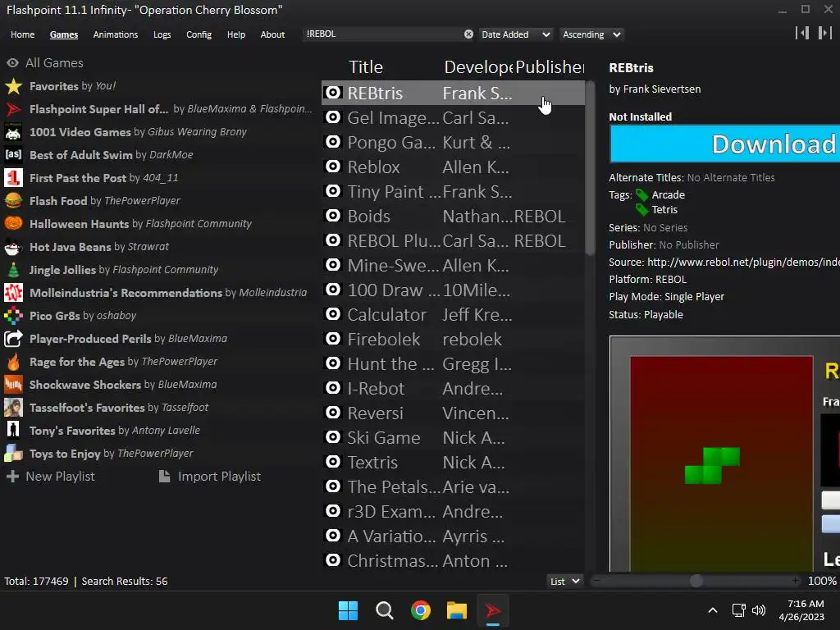This screenshot has height=630, width=840.
Task: Open the Help tab
Action: [236, 34]
